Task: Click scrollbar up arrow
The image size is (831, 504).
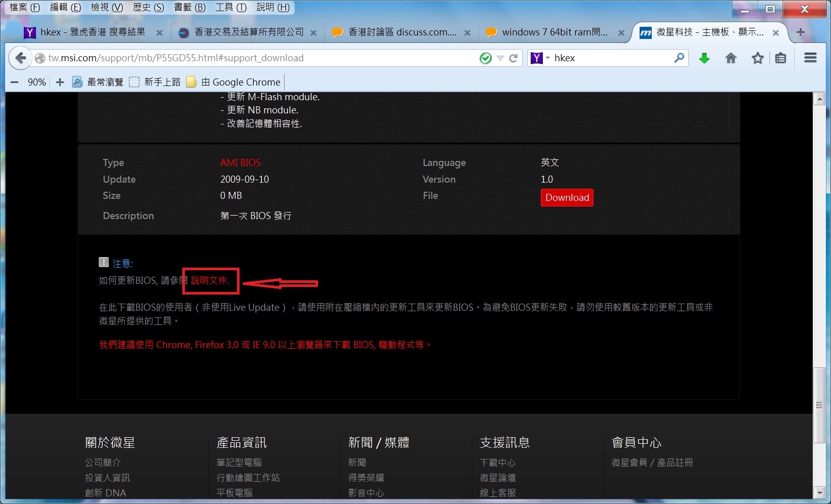Action: 819,99
